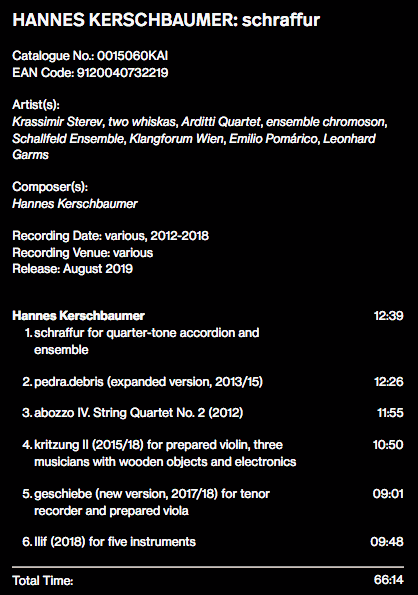Image resolution: width=418 pixels, height=595 pixels.
Task: Click the Release: August 2019 text
Action: click(x=72, y=269)
